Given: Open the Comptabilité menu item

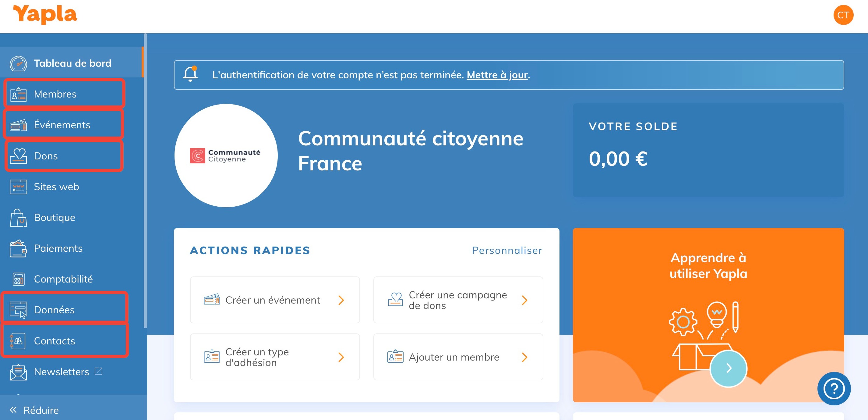Looking at the screenshot, I should tap(72, 279).
